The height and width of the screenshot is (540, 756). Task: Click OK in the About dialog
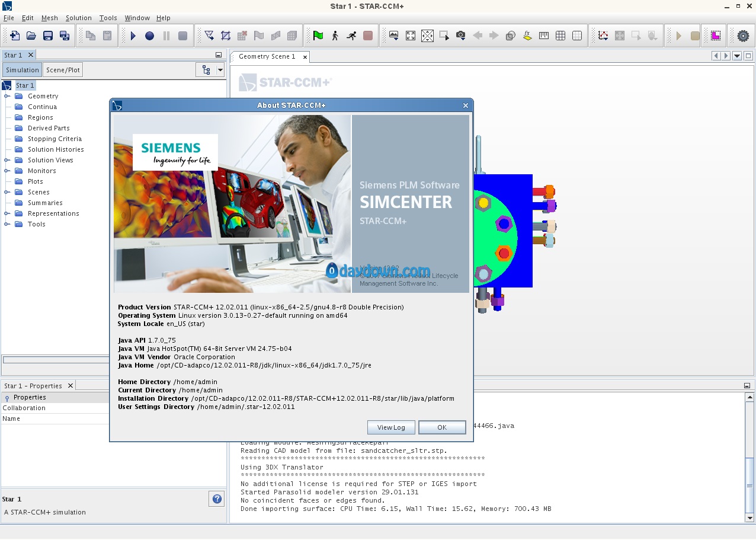tap(442, 427)
